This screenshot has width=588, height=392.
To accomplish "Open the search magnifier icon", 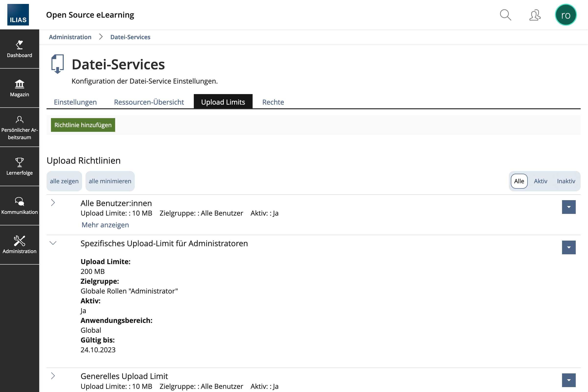I will 505,15.
